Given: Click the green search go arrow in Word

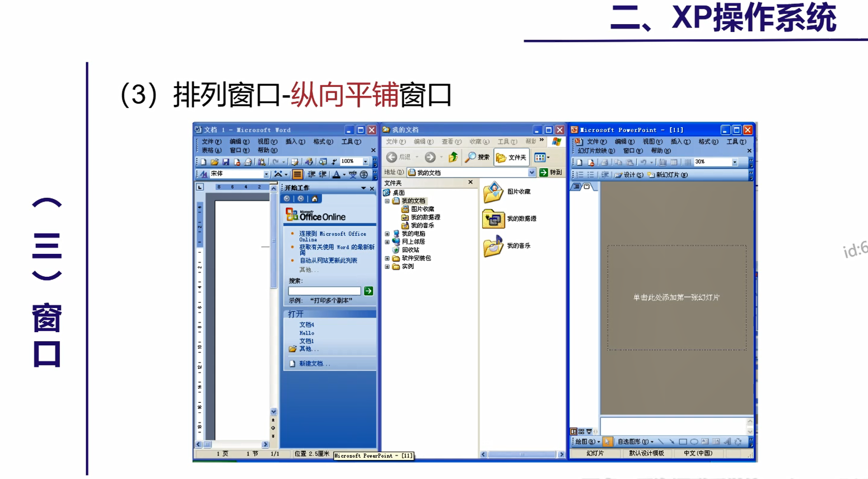Looking at the screenshot, I should (x=368, y=291).
